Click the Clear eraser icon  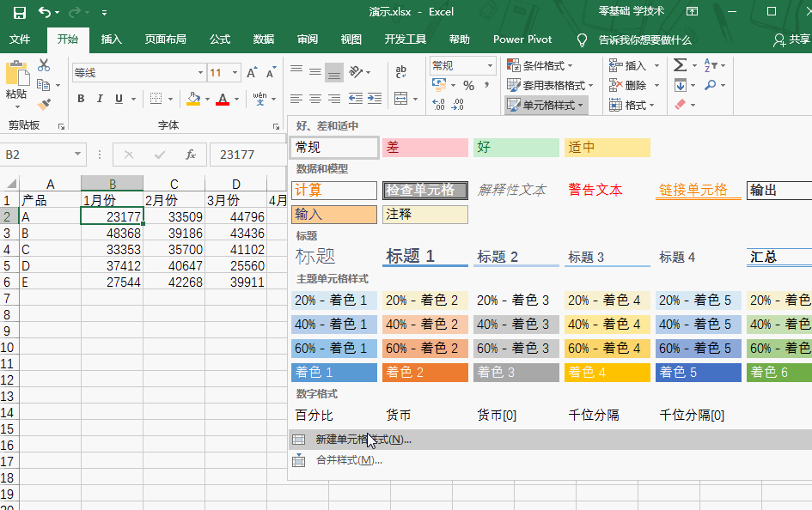click(x=681, y=105)
